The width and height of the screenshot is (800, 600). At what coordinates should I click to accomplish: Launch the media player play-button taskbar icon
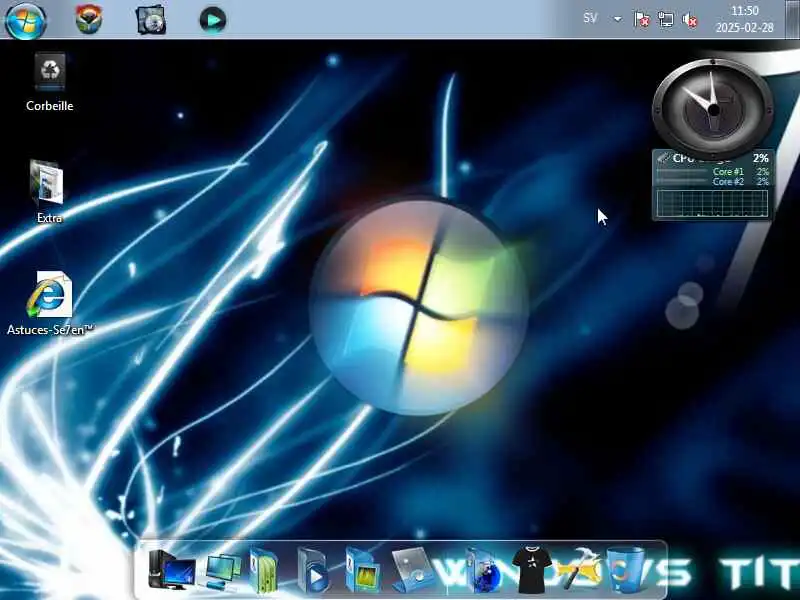pos(213,20)
